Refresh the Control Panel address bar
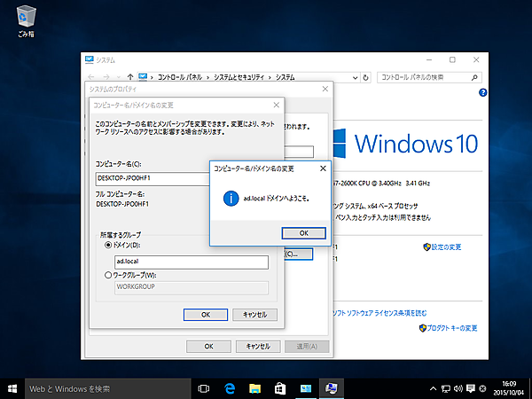This screenshot has height=399, width=532. pyautogui.click(x=365, y=77)
